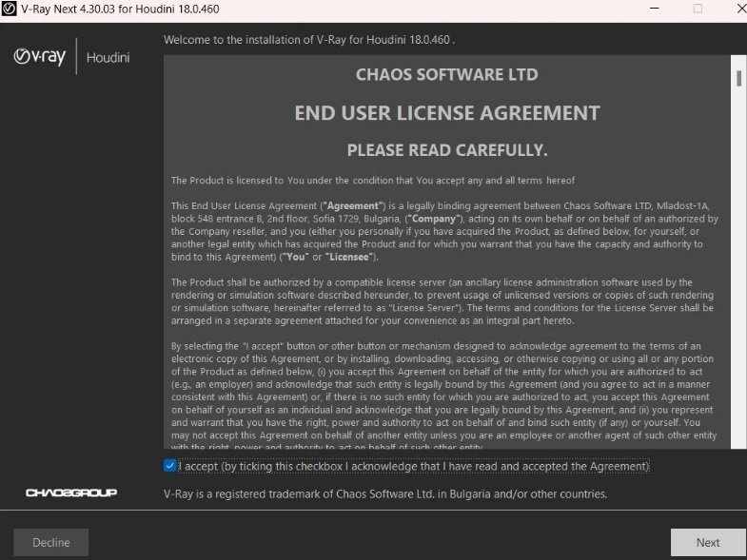The width and height of the screenshot is (747, 560).
Task: Click the Houdini label beside the logo
Action: [x=108, y=57]
